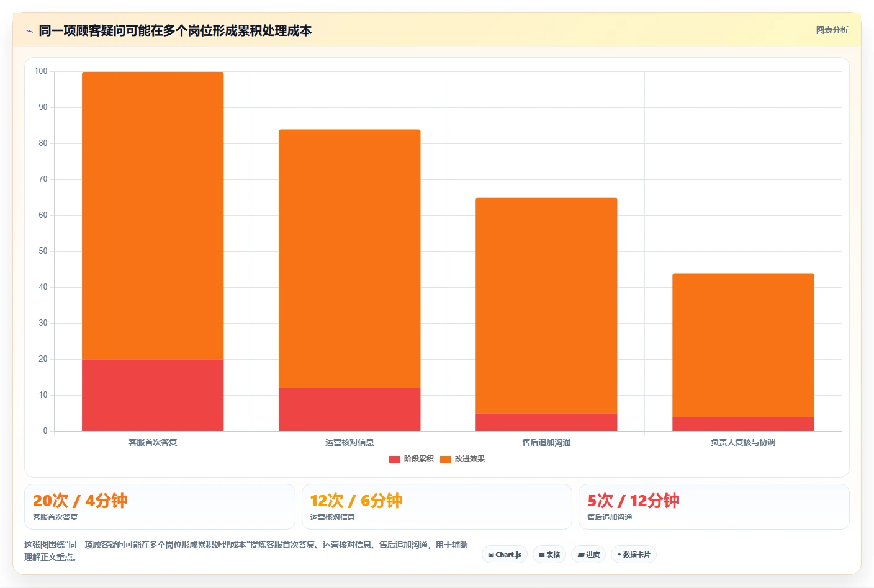Select the 进度 tag chip
Image resolution: width=874 pixels, height=588 pixels.
[x=588, y=555]
